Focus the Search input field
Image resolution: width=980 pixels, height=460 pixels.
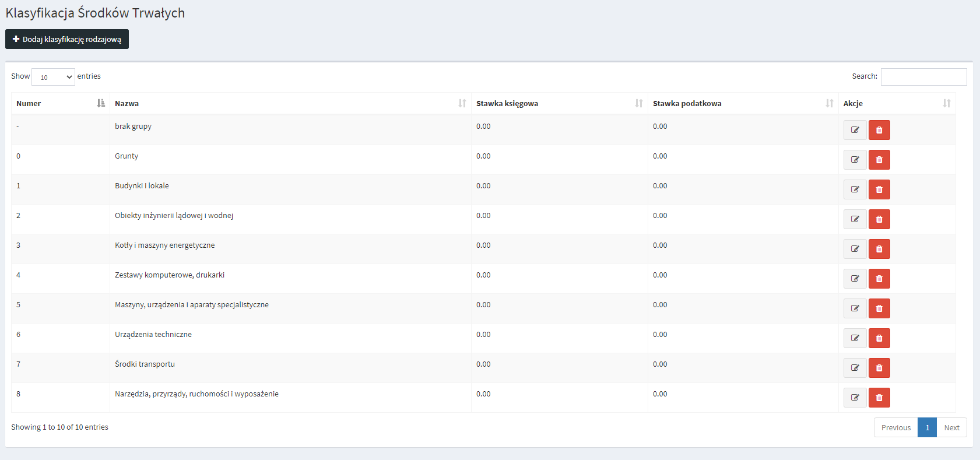pos(923,77)
